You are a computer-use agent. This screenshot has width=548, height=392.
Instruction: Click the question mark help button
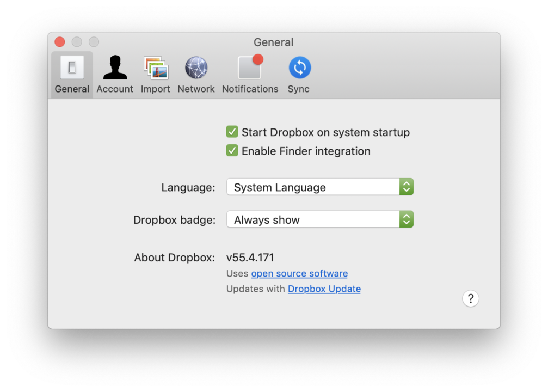click(470, 299)
